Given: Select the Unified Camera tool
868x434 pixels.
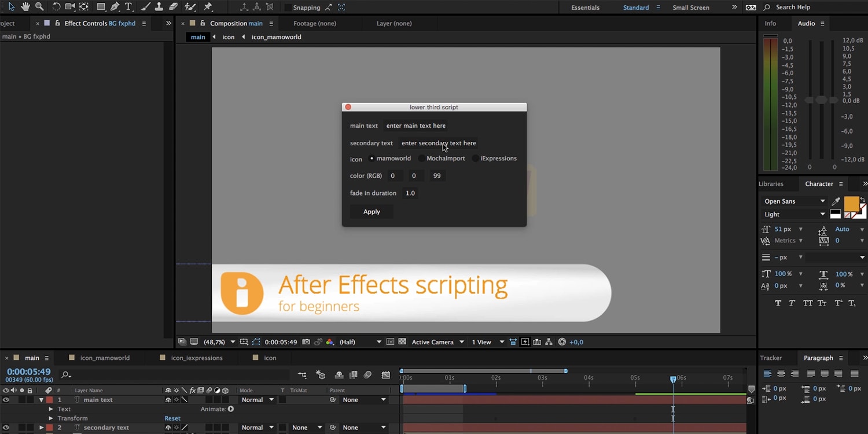Looking at the screenshot, I should coord(70,7).
